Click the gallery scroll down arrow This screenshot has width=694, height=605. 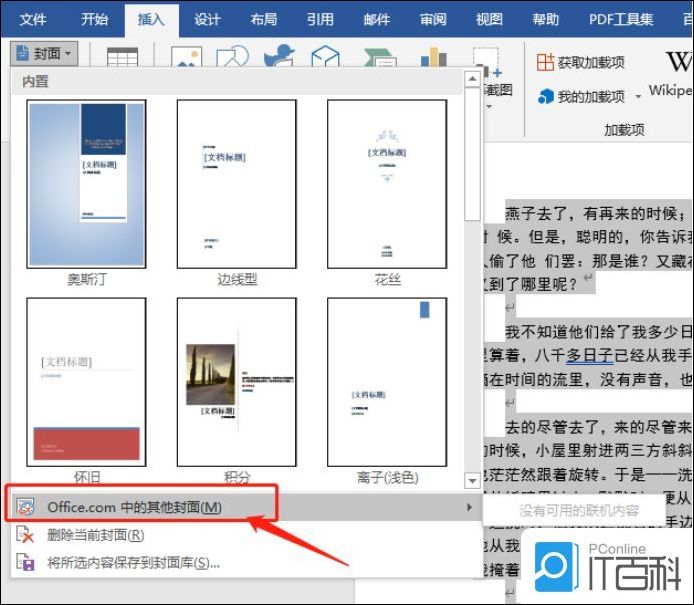click(472, 480)
